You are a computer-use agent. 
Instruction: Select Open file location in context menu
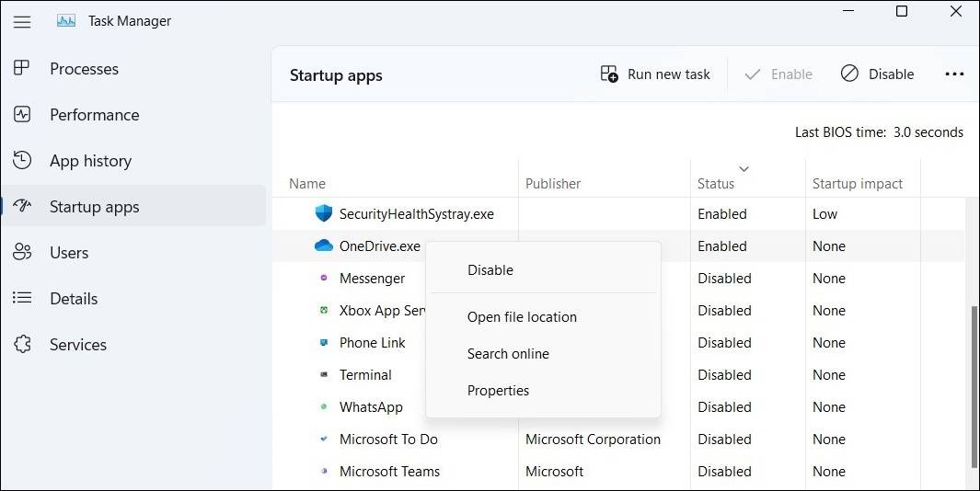click(x=522, y=317)
